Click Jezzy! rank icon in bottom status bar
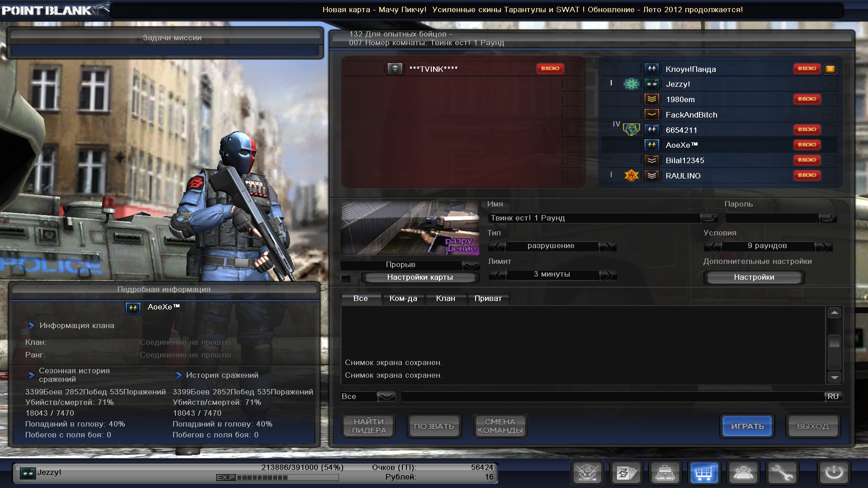Image resolution: width=868 pixels, height=488 pixels. click(x=28, y=473)
